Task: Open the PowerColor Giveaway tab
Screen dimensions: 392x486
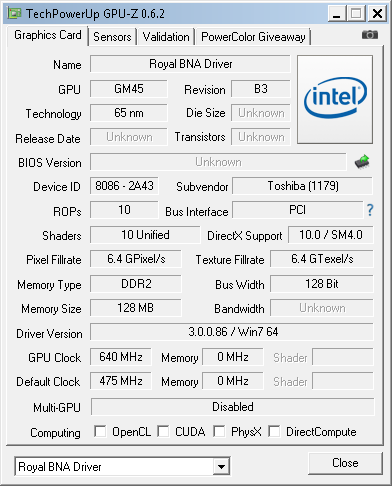Action: pyautogui.click(x=253, y=37)
